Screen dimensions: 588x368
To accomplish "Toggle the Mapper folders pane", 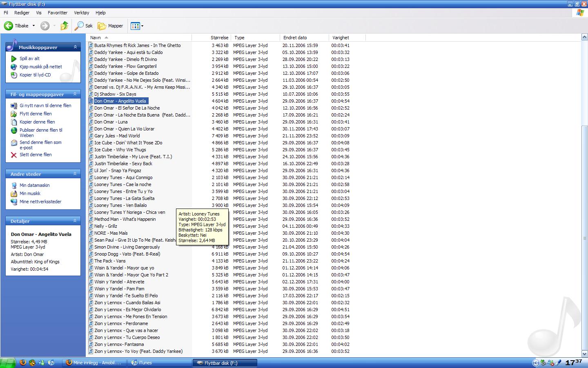I will [x=110, y=26].
